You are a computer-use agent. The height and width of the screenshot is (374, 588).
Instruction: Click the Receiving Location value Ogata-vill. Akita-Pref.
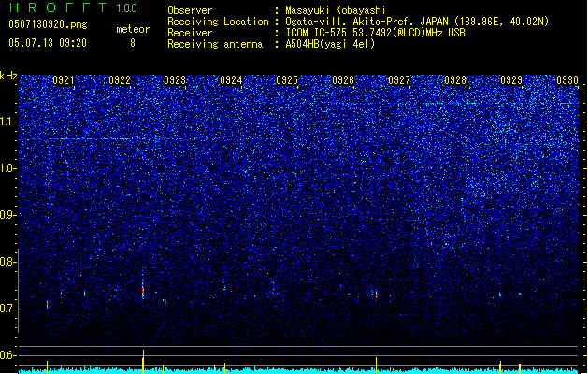click(x=351, y=22)
